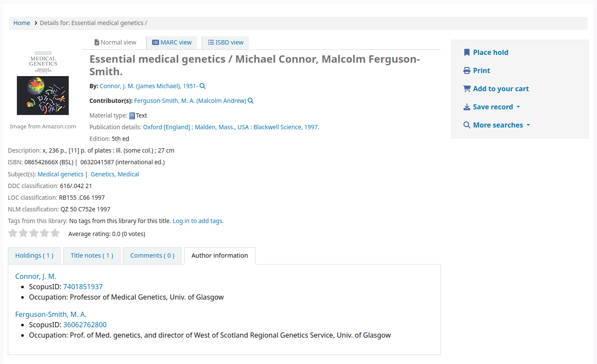This screenshot has height=364, width=597.
Task: Search contributor via magnifier beside Ferguson-Smith
Action: (x=250, y=100)
